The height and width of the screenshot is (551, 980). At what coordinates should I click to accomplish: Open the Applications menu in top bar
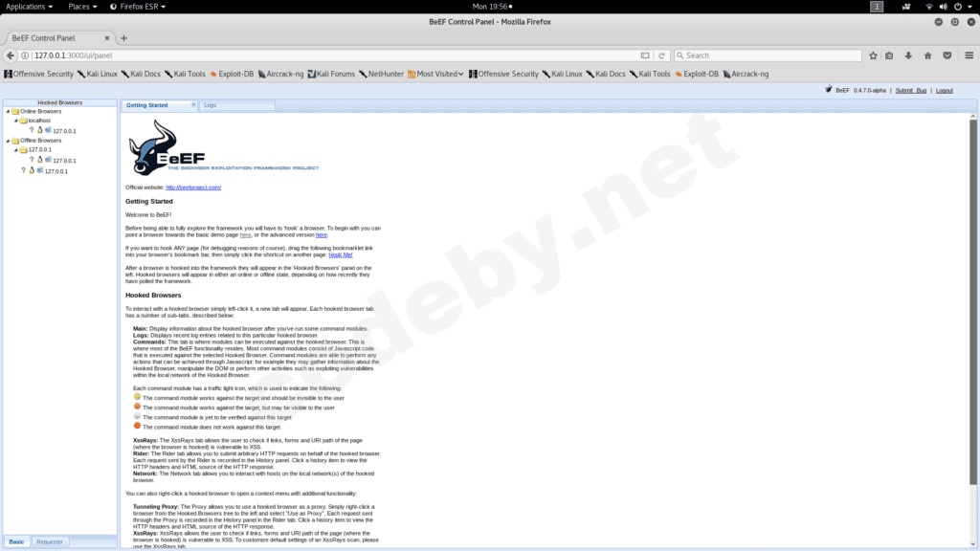(x=29, y=7)
